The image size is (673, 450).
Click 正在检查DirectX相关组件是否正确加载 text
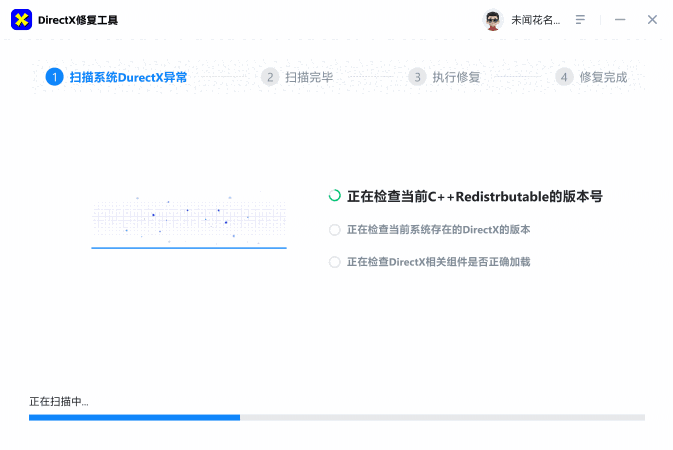point(439,262)
